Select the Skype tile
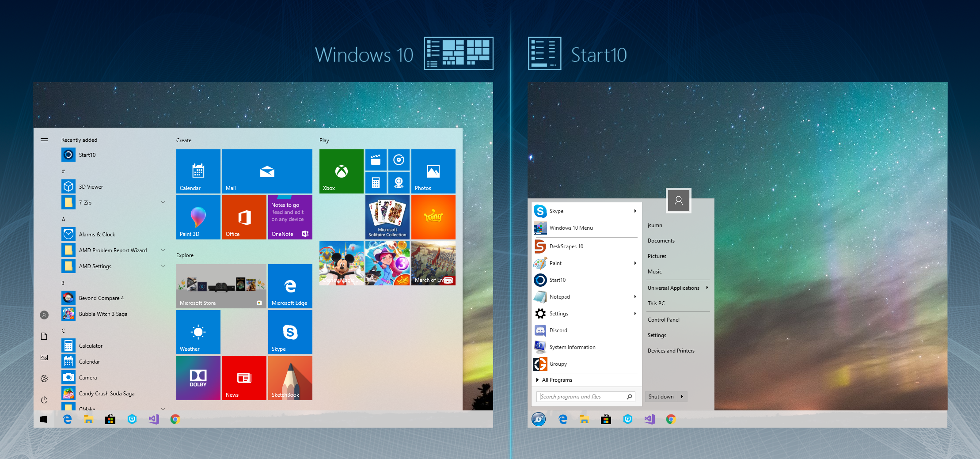This screenshot has width=980, height=459. click(x=290, y=332)
